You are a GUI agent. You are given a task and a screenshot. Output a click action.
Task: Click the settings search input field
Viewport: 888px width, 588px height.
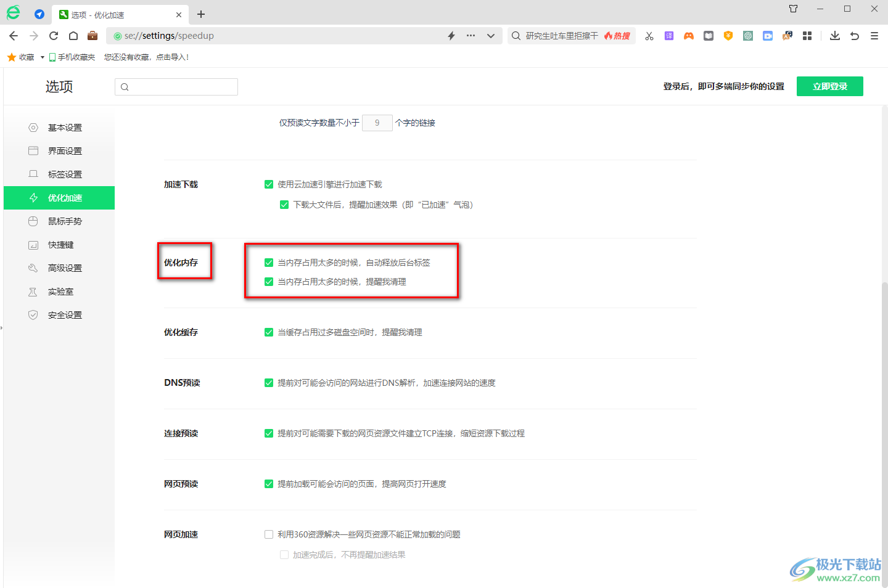[x=176, y=87]
